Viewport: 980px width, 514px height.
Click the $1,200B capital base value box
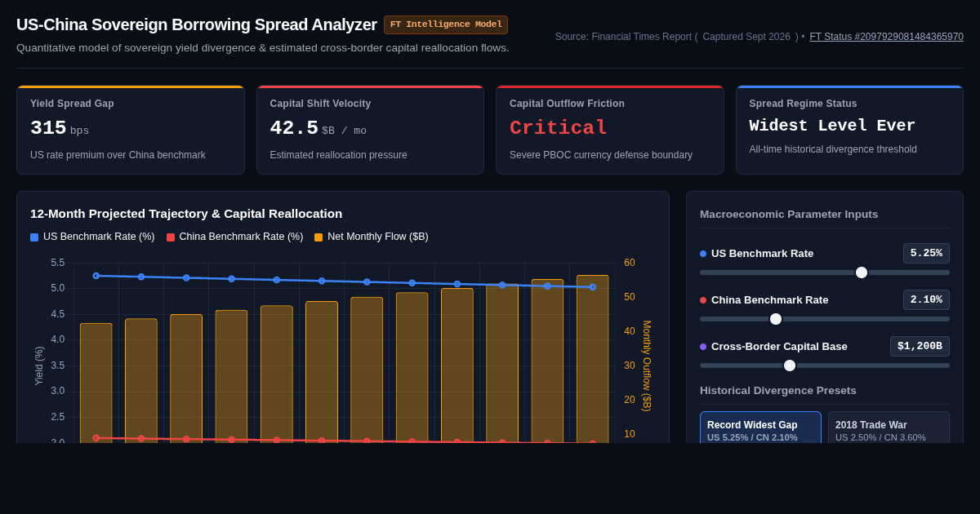(x=920, y=346)
